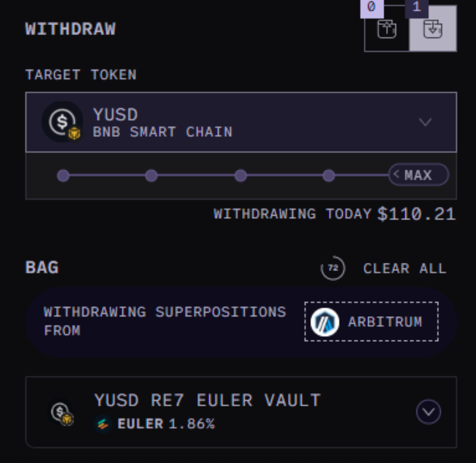Open the YUSD target token dropdown chevron
Viewport: 476px width, 463px height.
425,122
